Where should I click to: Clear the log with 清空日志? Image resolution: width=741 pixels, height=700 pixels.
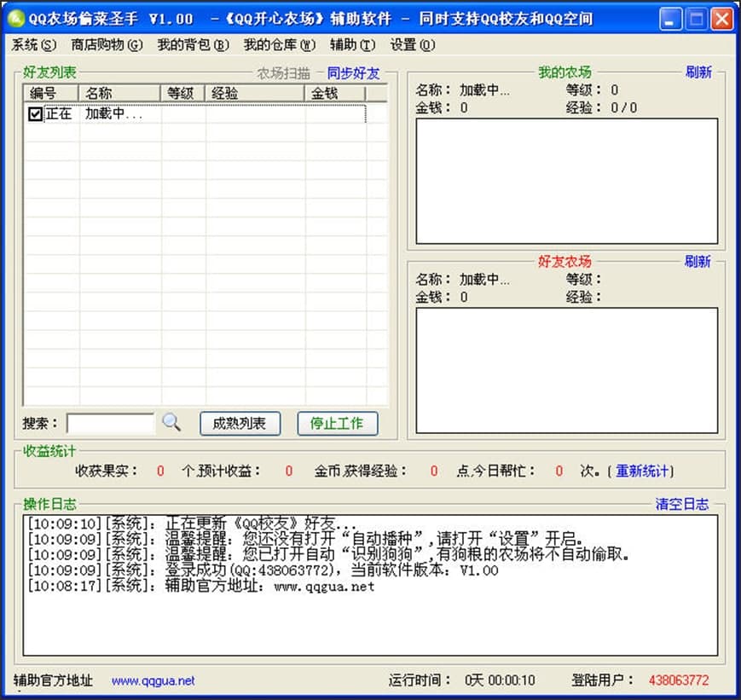coord(681,504)
